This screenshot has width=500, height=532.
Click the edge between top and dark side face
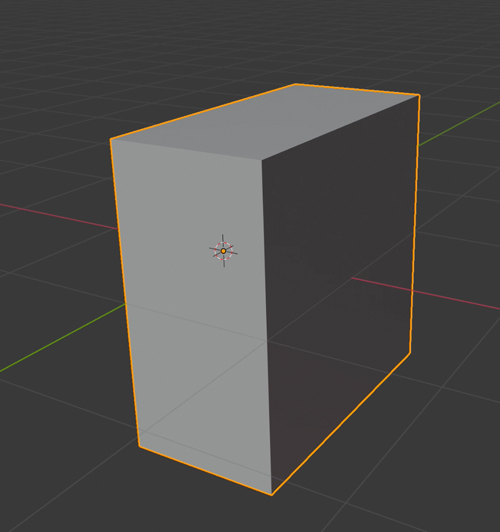(x=340, y=128)
